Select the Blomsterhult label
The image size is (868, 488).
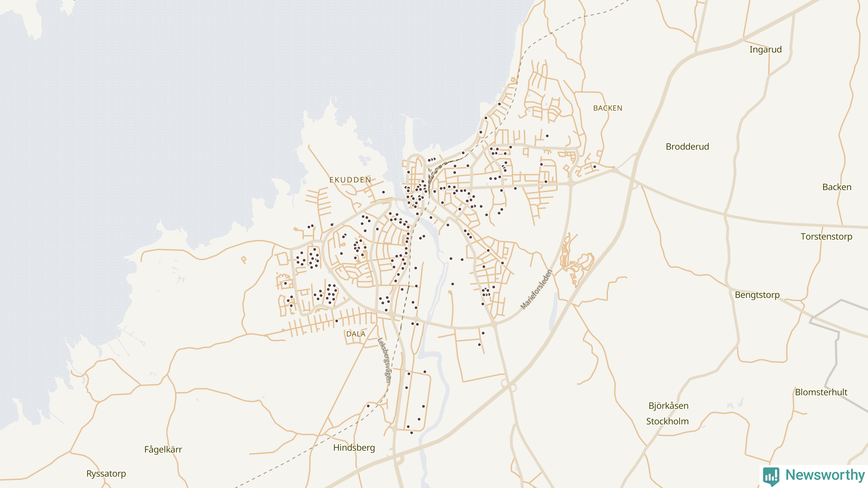[x=821, y=392]
